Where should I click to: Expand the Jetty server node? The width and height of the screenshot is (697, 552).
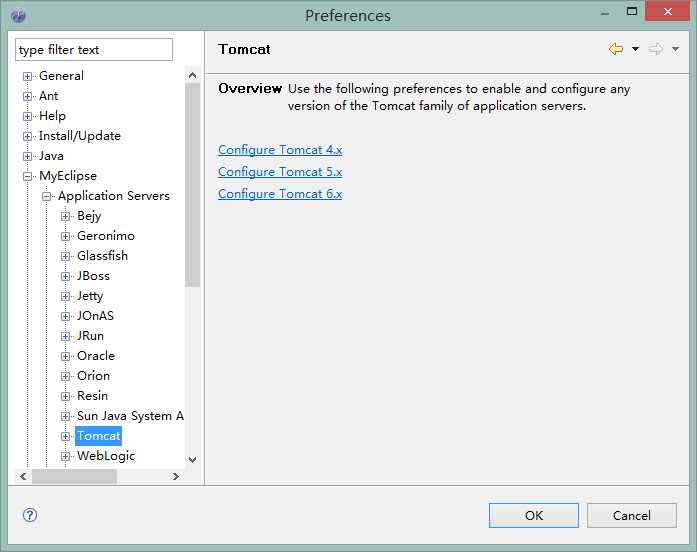[65, 296]
